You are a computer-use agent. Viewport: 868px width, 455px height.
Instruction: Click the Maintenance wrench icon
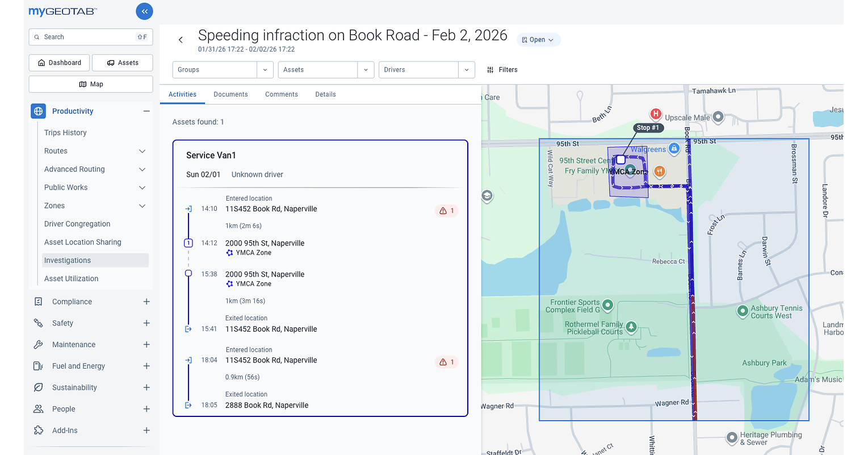coord(38,345)
